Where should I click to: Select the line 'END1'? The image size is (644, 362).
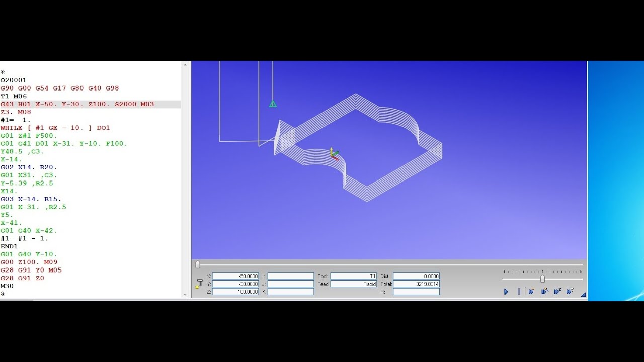pyautogui.click(x=9, y=246)
